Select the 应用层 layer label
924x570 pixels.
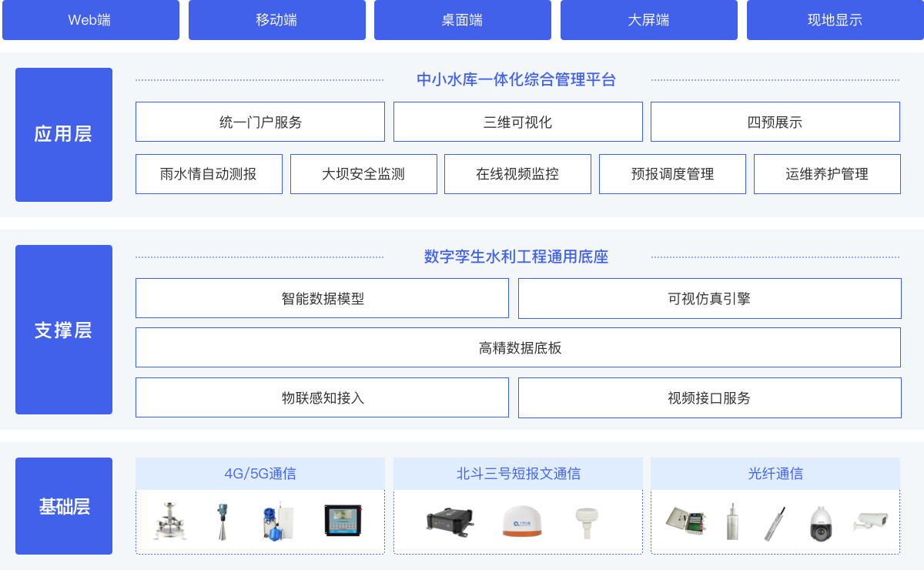[x=64, y=135]
